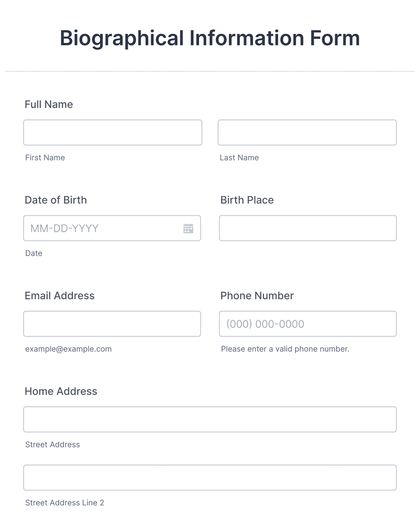Click the Full Name label
The height and width of the screenshot is (517, 420).
49,105
